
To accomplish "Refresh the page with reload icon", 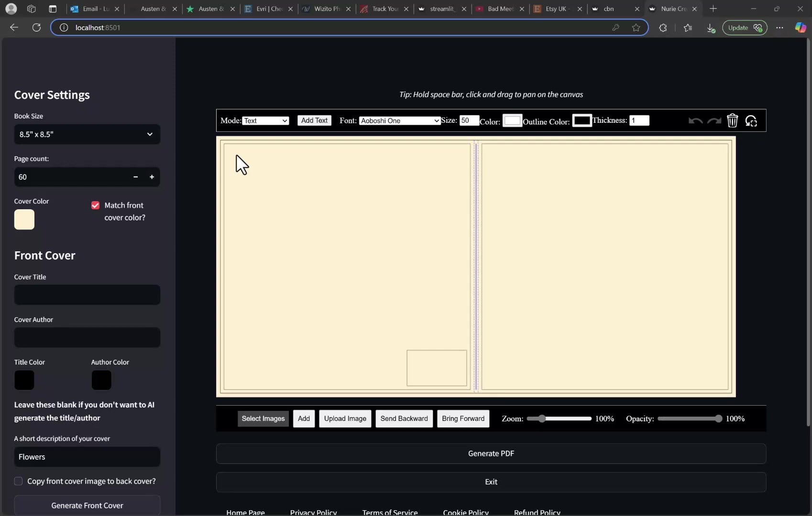I will [36, 28].
